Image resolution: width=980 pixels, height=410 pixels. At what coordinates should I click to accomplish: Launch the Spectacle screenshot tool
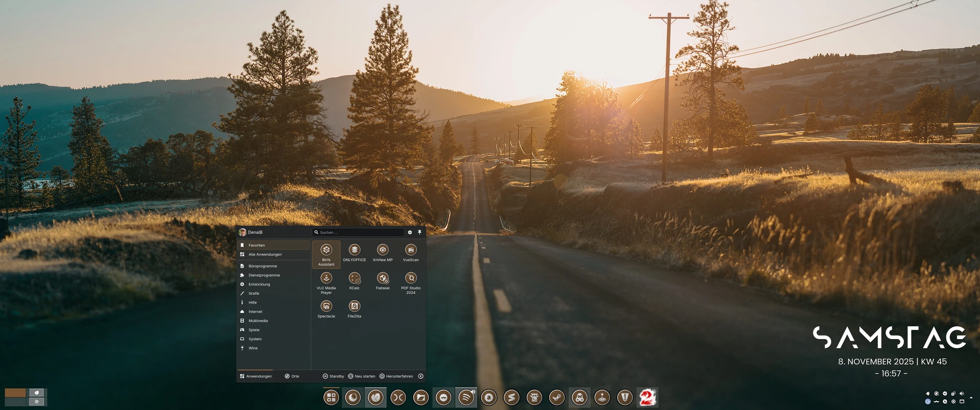(x=326, y=308)
